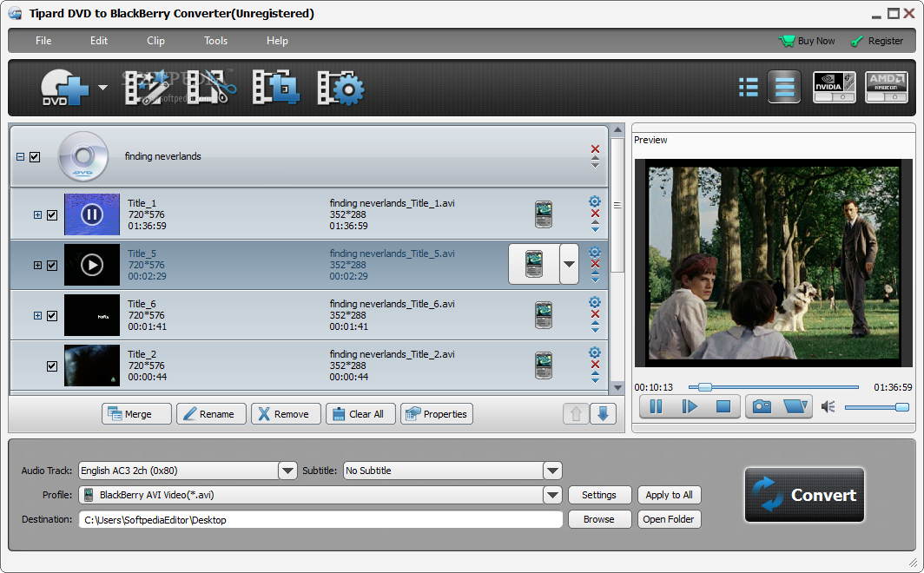The width and height of the screenshot is (924, 573).
Task: Adjust the preview volume slider
Action: (x=877, y=407)
